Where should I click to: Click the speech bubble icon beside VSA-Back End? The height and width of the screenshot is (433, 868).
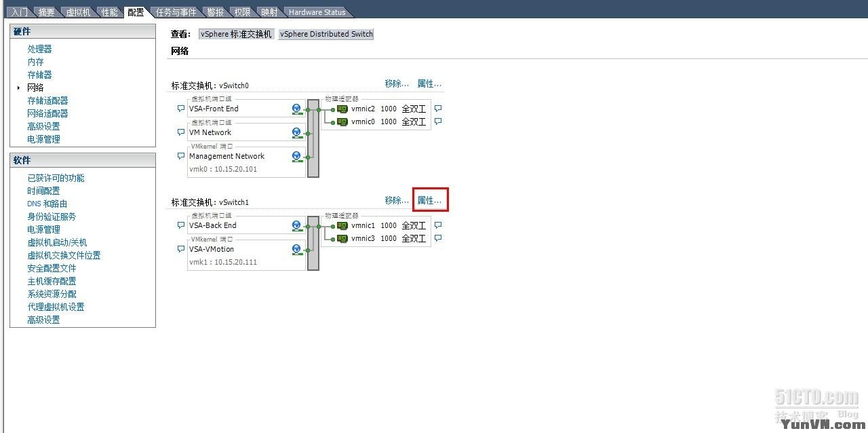click(x=181, y=225)
